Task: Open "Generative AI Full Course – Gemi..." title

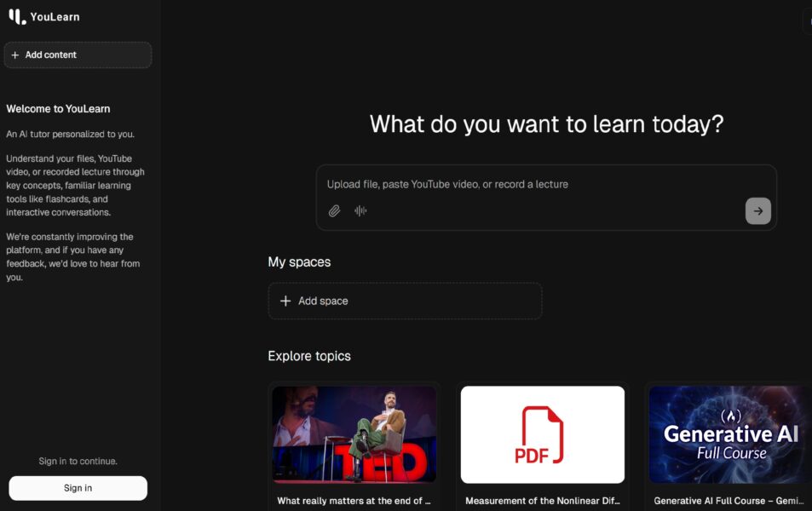Action: point(728,501)
